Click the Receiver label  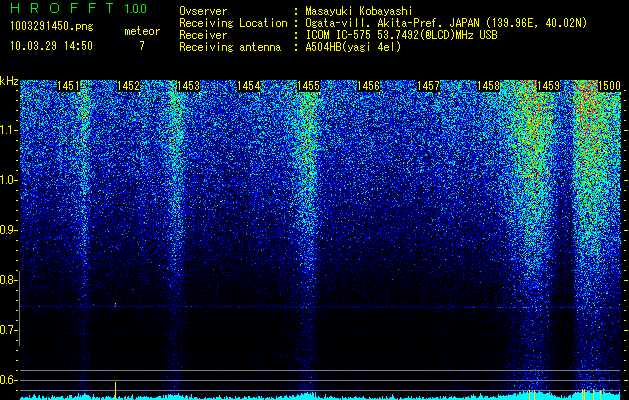tap(203, 35)
